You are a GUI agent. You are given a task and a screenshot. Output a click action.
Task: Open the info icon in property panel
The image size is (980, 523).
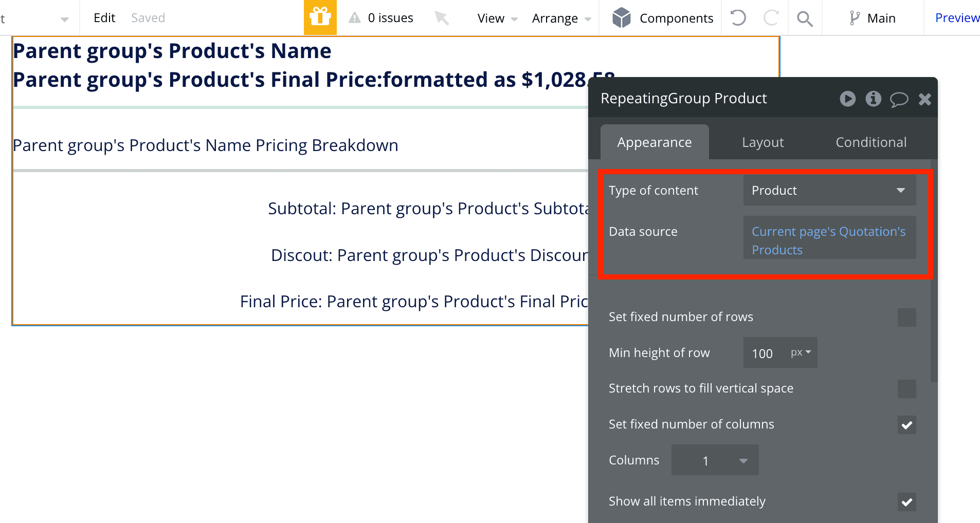tap(873, 99)
